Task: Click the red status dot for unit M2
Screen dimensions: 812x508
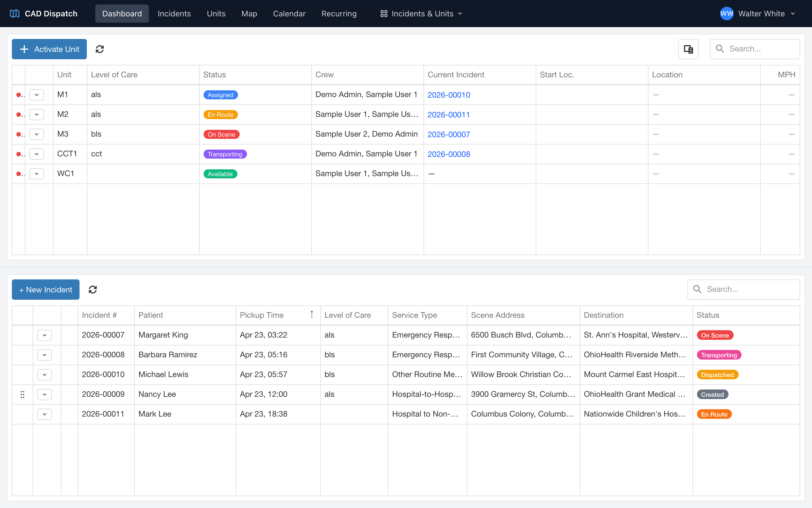Action: pos(19,115)
